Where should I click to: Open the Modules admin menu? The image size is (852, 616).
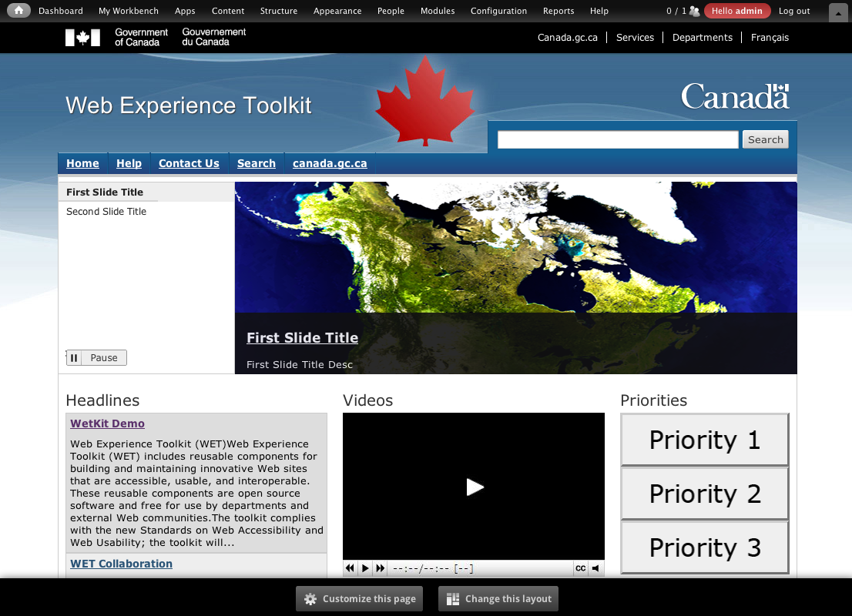[x=438, y=11]
